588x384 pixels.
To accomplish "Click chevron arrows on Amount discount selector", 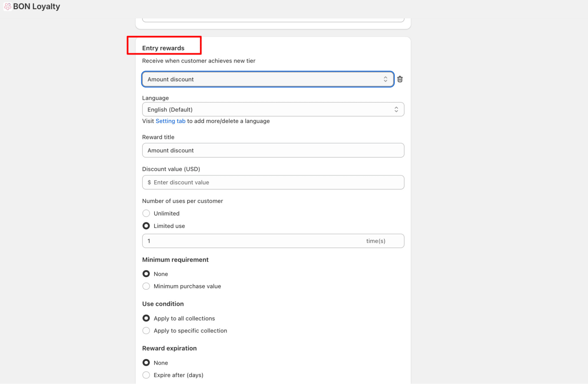I will [x=385, y=79].
